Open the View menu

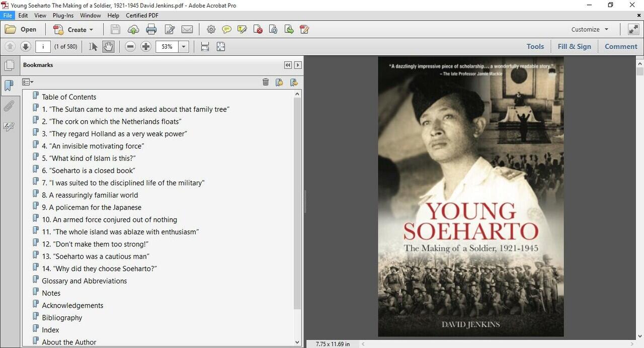coord(40,16)
